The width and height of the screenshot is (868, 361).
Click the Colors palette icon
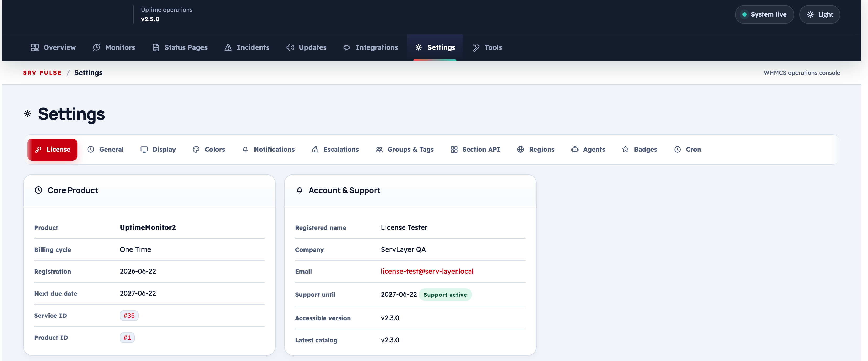pyautogui.click(x=196, y=150)
